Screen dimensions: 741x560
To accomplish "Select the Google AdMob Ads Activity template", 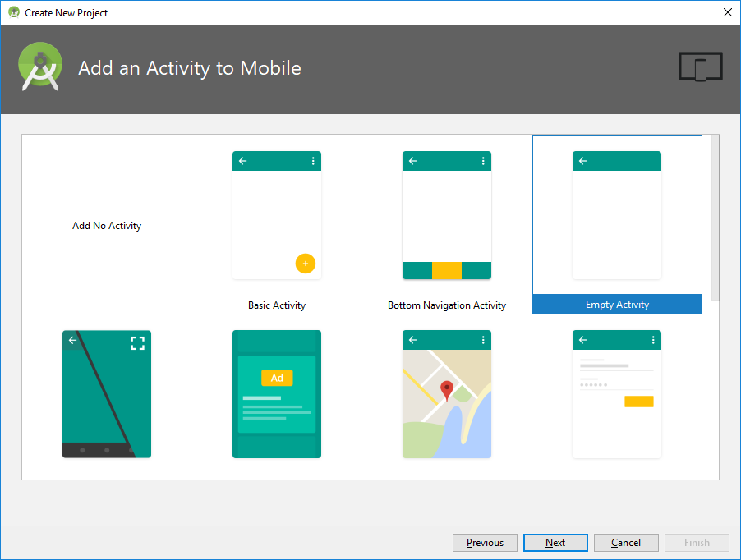I will (x=276, y=394).
